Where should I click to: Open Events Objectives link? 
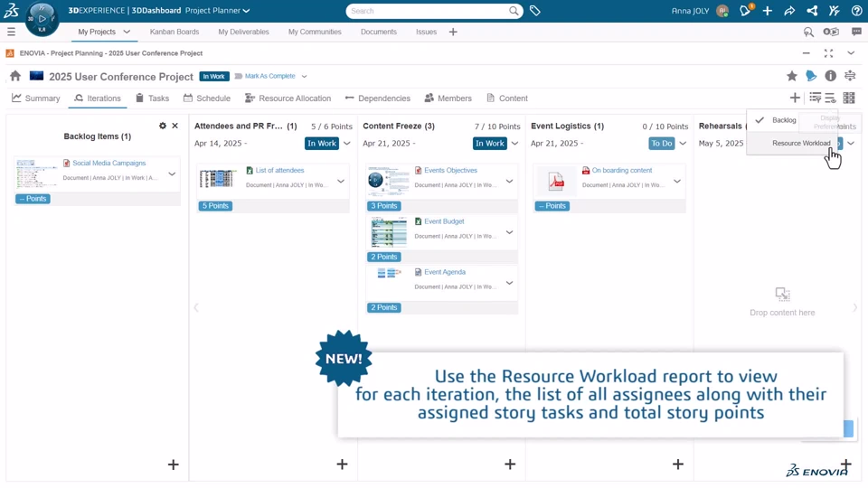[x=450, y=171]
